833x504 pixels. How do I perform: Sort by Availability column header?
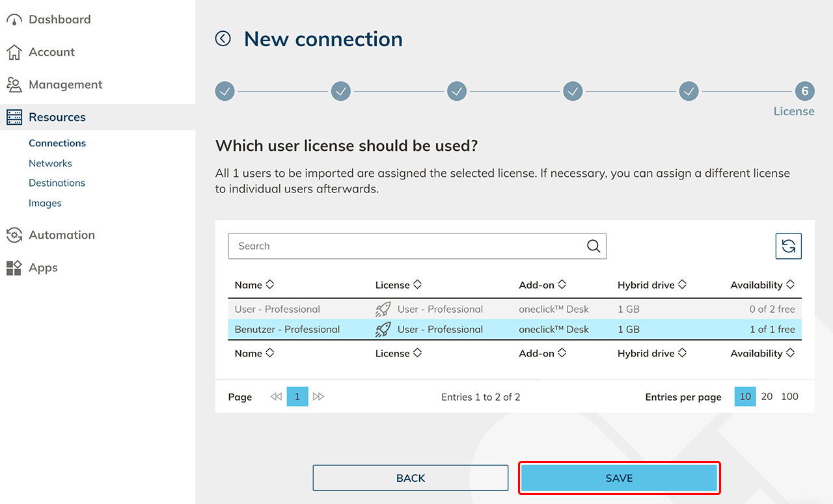(x=761, y=285)
